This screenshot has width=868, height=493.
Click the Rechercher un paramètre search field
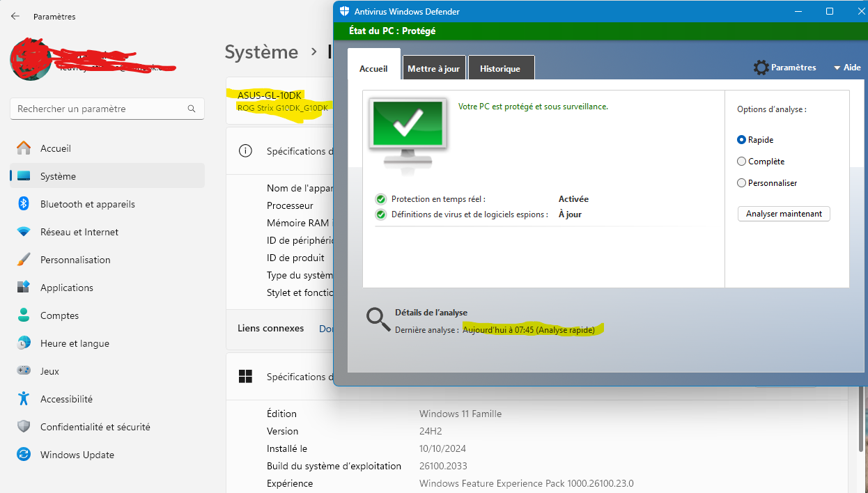click(107, 109)
